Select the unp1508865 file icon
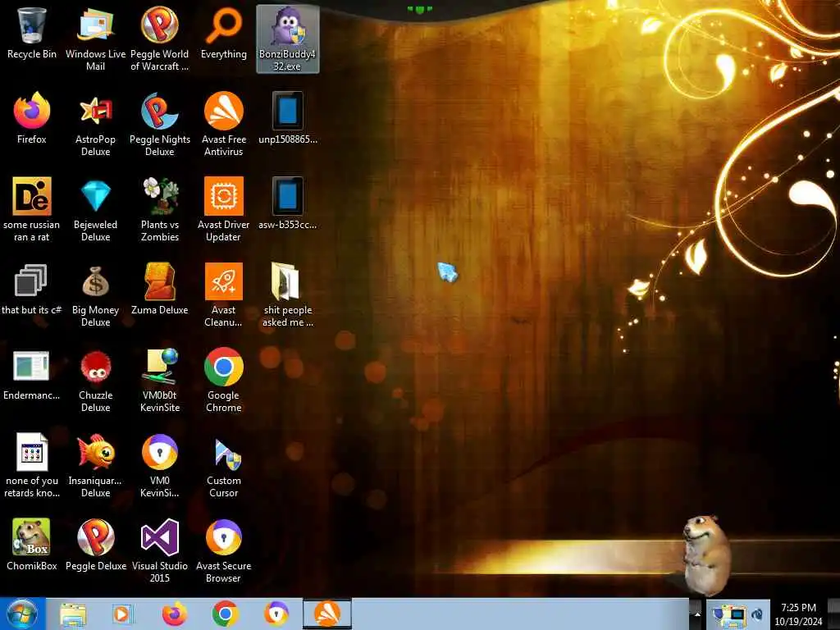Viewport: 840px width, 630px height. [x=288, y=118]
